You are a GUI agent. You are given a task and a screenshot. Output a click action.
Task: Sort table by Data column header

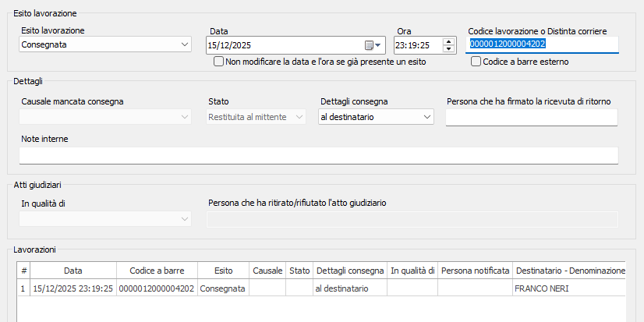click(x=73, y=271)
